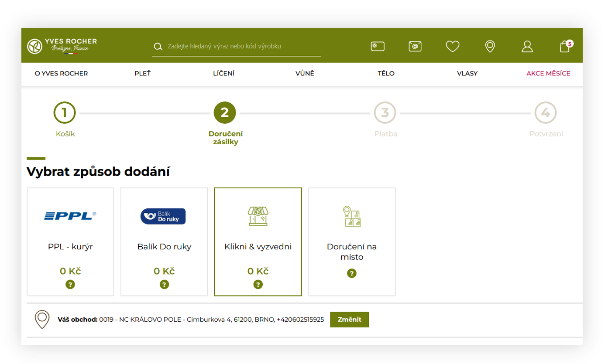The height and width of the screenshot is (364, 608).
Task: Click the search magnifier icon
Action: click(x=158, y=46)
